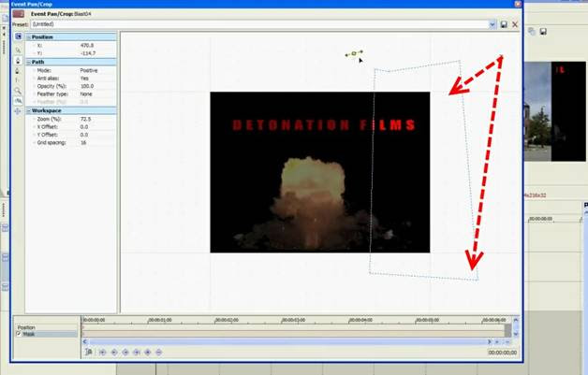
Task: Click the Zoom (%) value 72.5
Action: tap(85, 119)
